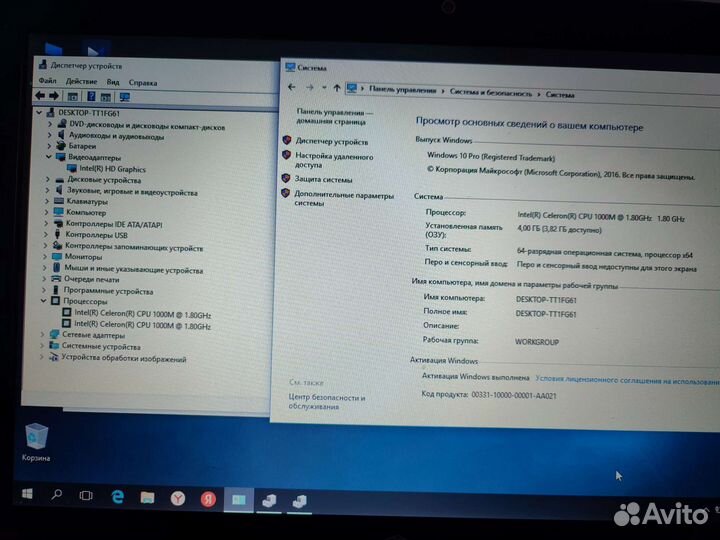Open Дополнительные параметры системы link
720x540 pixels.
[x=344, y=199]
